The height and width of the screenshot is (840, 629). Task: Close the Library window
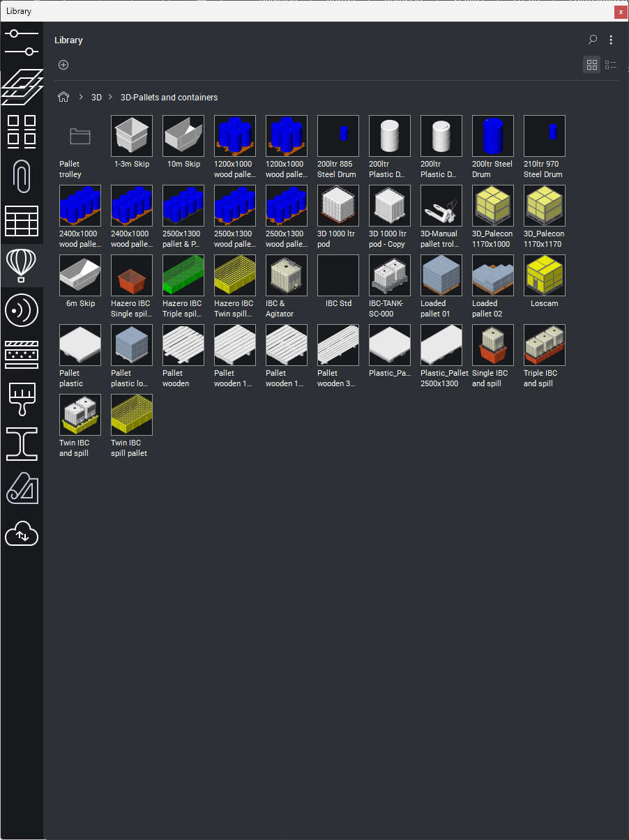pyautogui.click(x=619, y=12)
